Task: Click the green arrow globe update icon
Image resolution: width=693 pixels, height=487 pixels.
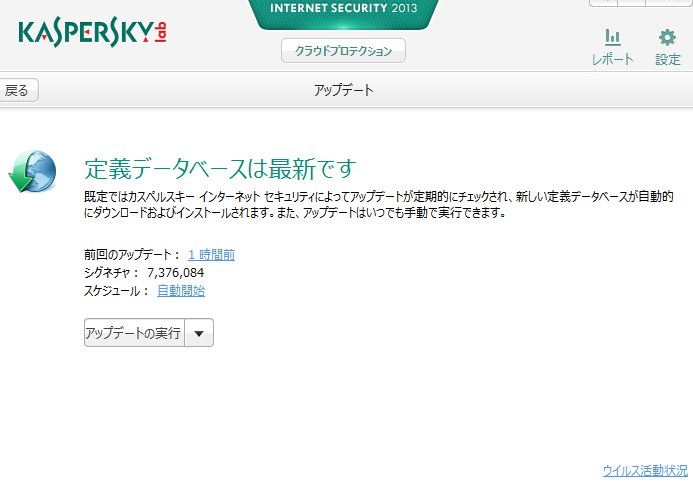Action: [x=32, y=171]
